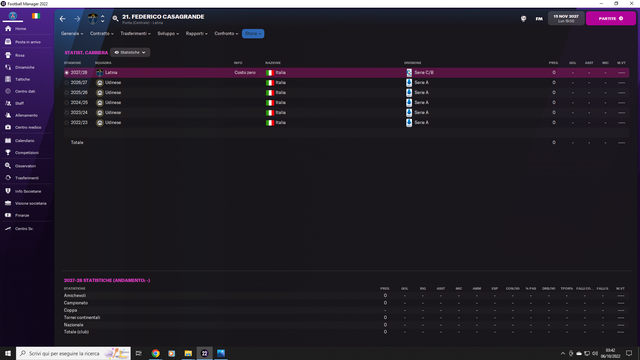
Task: Open Dinamiche sidebar icon
Action: [x=8, y=67]
